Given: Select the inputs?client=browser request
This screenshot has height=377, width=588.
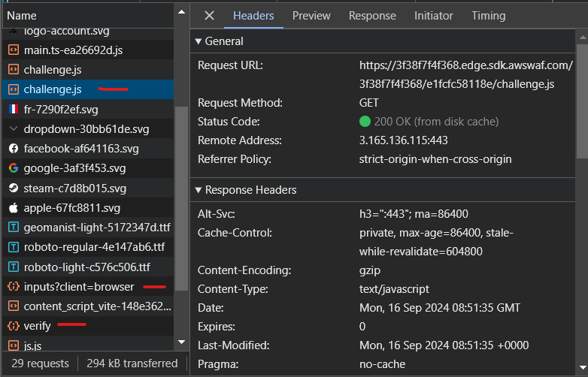Looking at the screenshot, I should coord(88,286).
